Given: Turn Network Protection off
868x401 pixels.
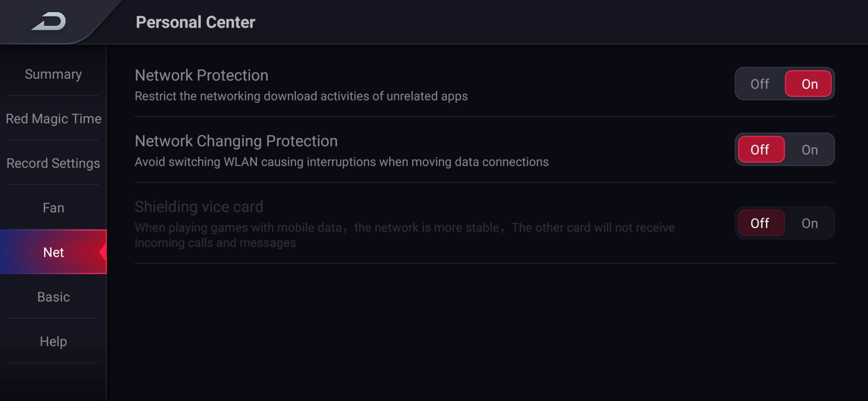Looking at the screenshot, I should [759, 84].
